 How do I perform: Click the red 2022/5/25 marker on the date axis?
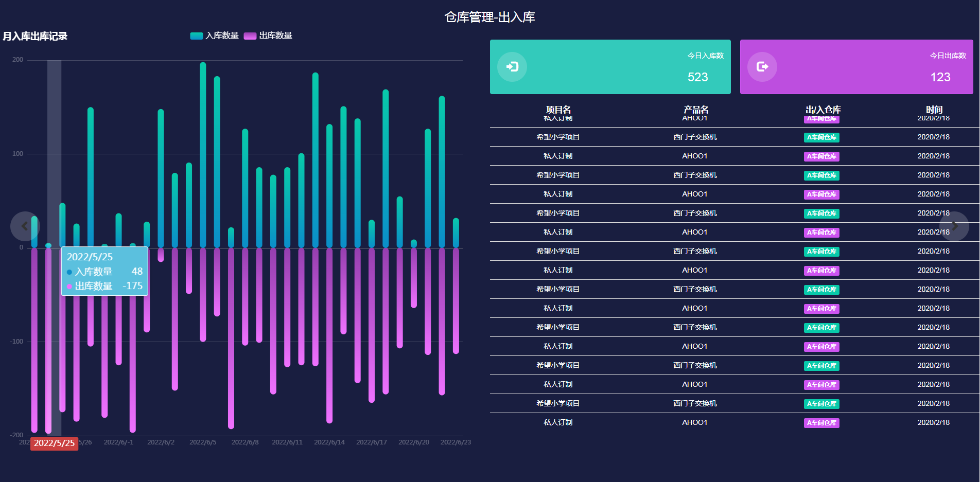pos(54,443)
